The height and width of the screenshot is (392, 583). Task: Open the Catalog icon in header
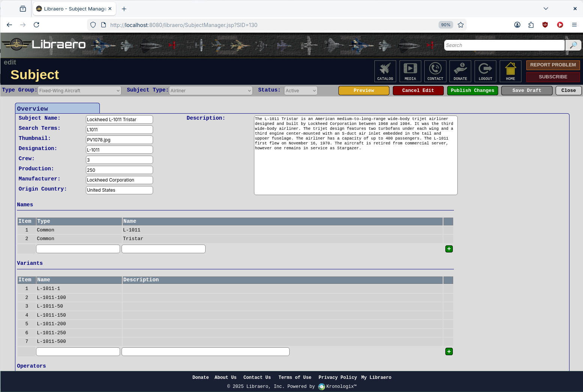coord(385,71)
